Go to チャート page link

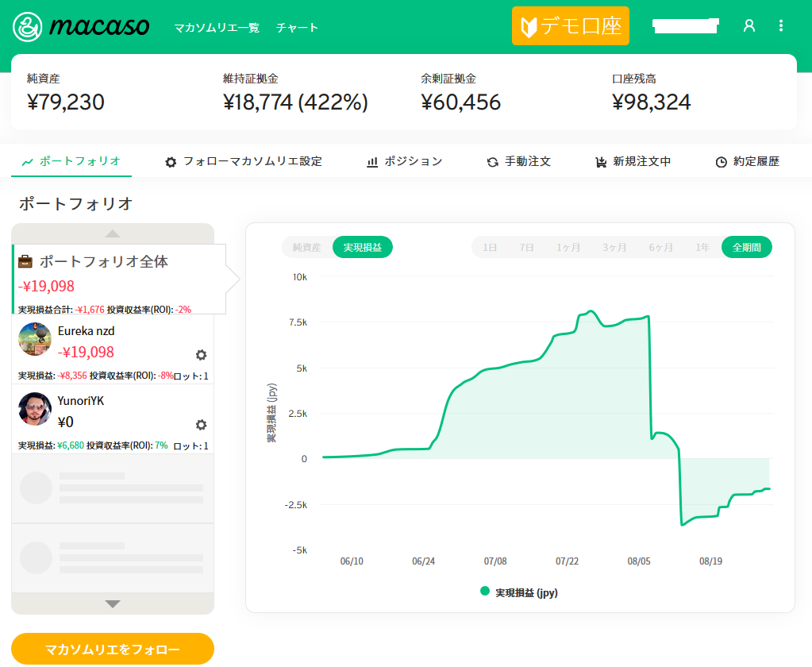[x=297, y=27]
